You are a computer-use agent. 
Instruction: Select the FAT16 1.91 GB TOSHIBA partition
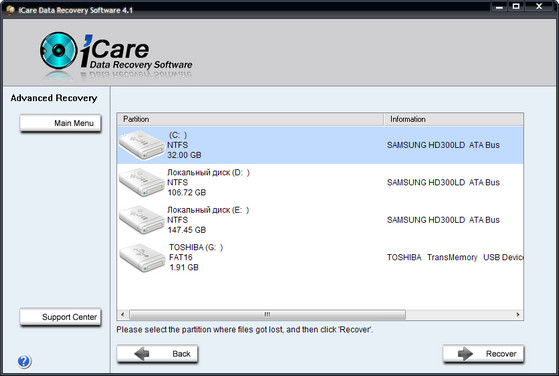pos(320,257)
